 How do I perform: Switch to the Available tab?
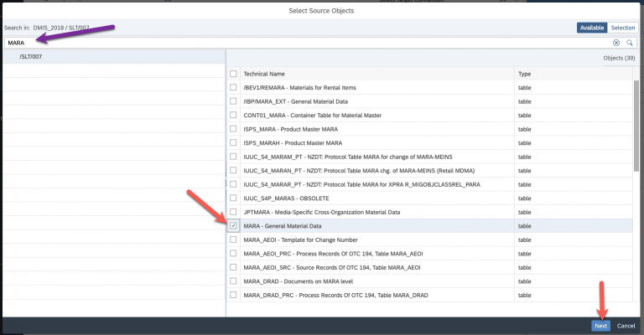coord(592,28)
